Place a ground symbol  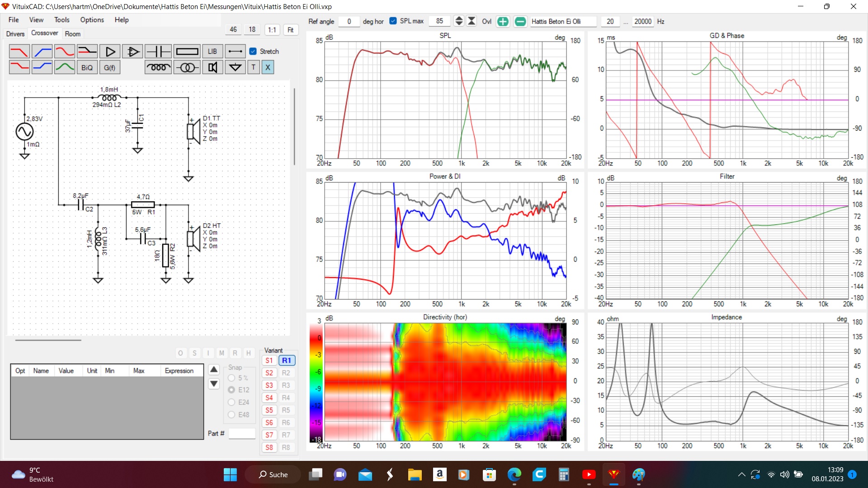235,67
